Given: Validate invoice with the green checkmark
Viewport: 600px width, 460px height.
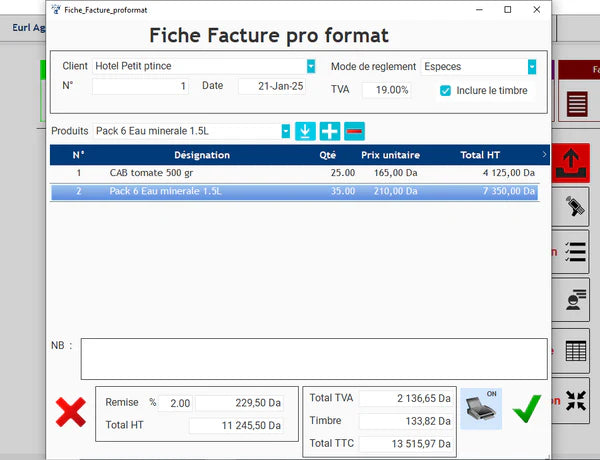Looking at the screenshot, I should (527, 409).
